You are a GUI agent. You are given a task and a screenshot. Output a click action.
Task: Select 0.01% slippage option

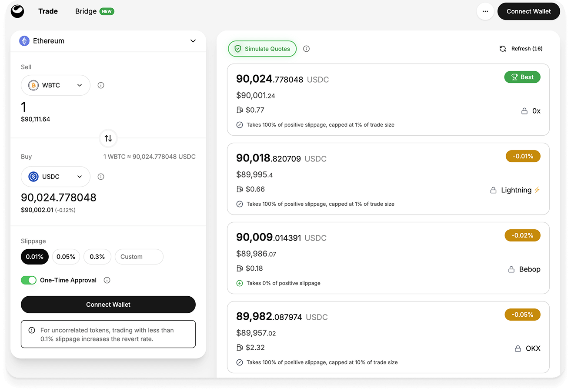35,257
